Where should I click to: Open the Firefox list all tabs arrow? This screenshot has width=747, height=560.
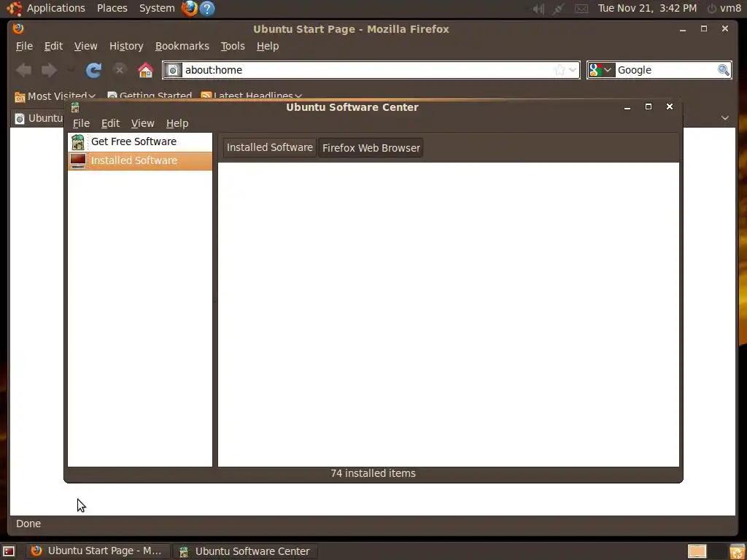click(x=725, y=117)
